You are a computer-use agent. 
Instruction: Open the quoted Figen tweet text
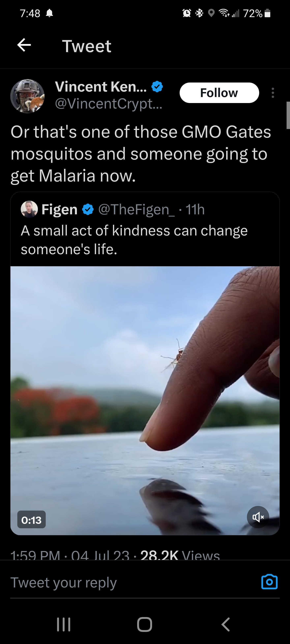[134, 239]
